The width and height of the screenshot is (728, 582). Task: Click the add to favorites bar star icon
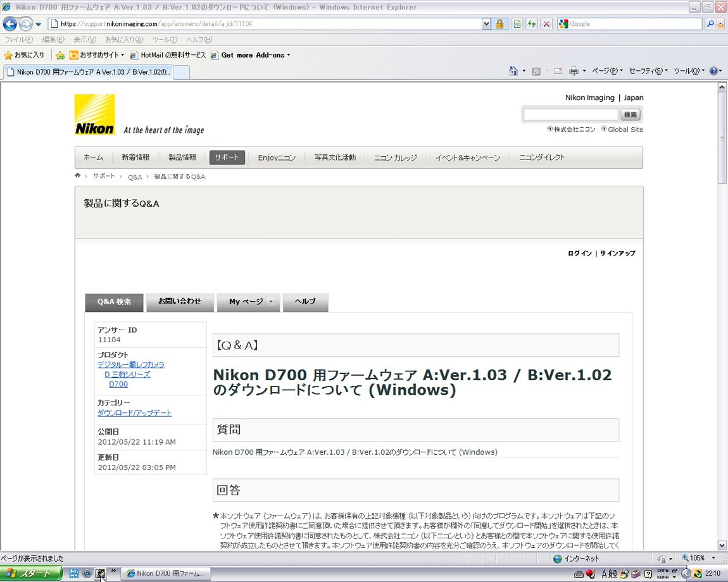(60, 55)
